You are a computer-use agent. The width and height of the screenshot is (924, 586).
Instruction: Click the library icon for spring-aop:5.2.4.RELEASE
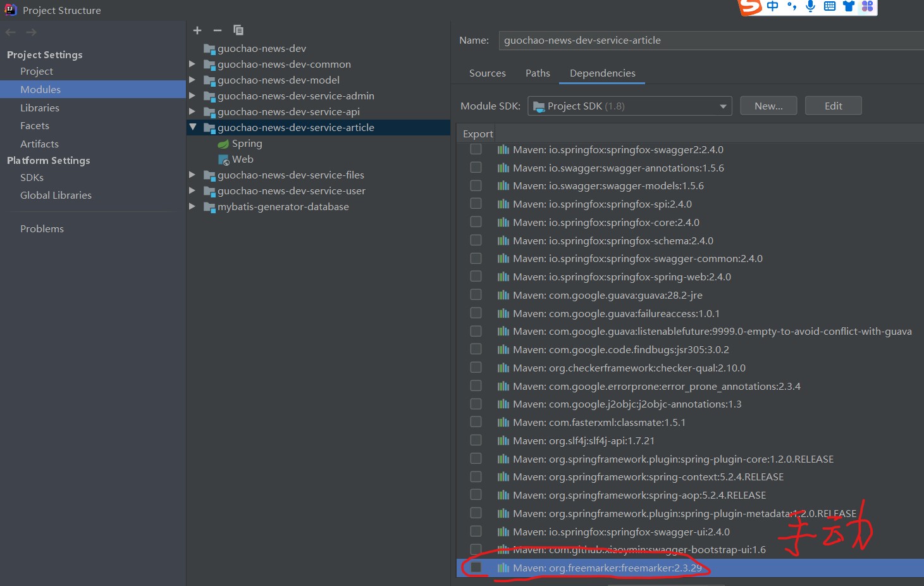503,495
